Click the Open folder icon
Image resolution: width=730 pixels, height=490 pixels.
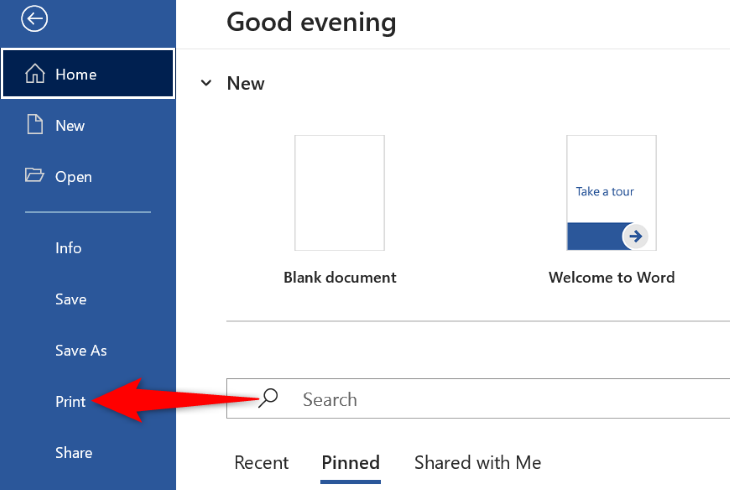(x=35, y=176)
